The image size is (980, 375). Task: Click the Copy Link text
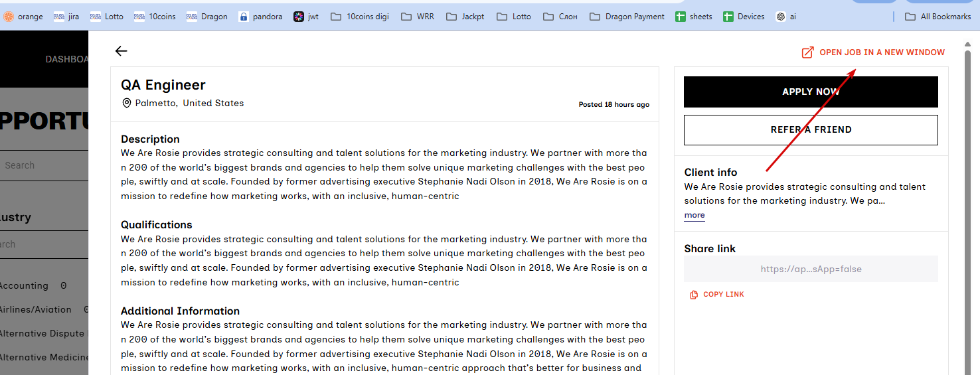[723, 295]
